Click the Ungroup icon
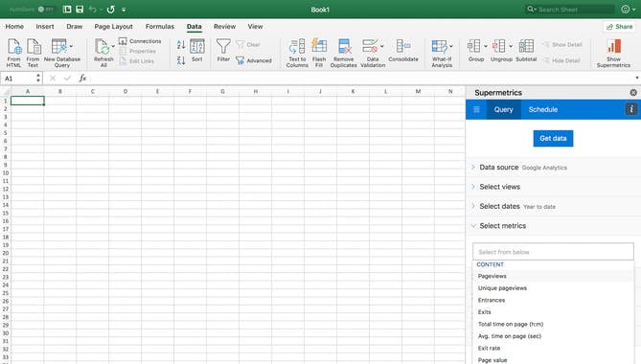This screenshot has width=641, height=364. tap(499, 46)
